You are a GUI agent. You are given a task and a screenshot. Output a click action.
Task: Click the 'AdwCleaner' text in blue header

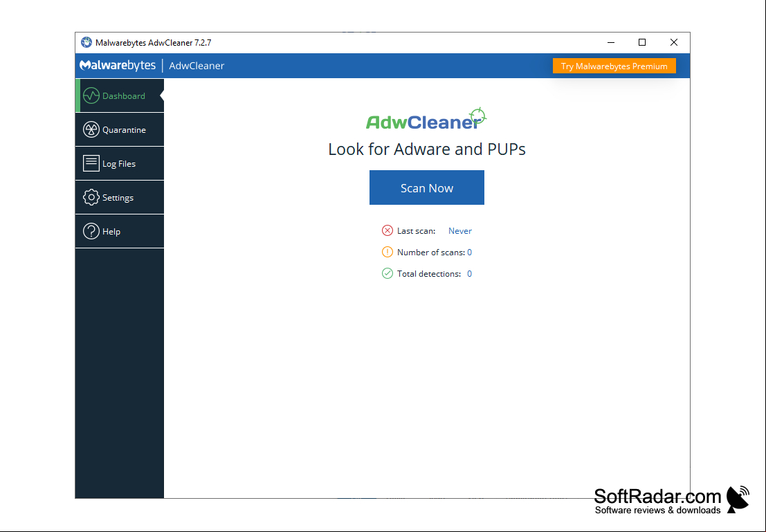pyautogui.click(x=197, y=66)
